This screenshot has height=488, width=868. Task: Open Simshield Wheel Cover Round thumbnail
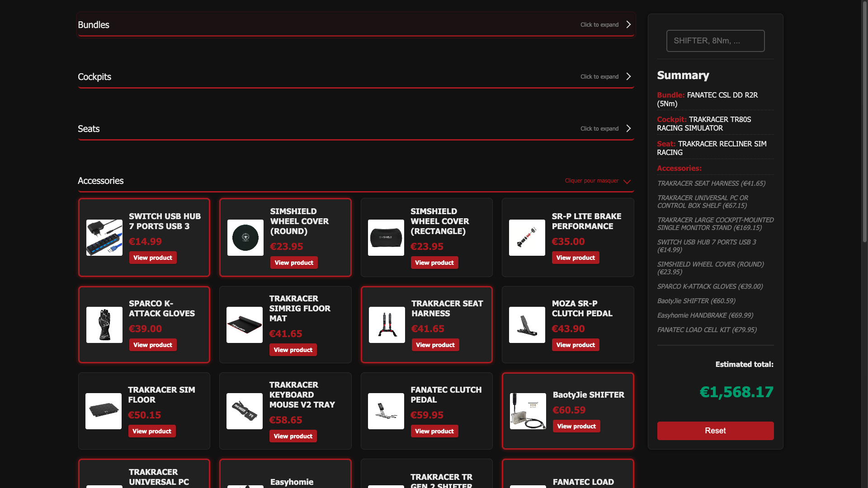[x=245, y=238]
